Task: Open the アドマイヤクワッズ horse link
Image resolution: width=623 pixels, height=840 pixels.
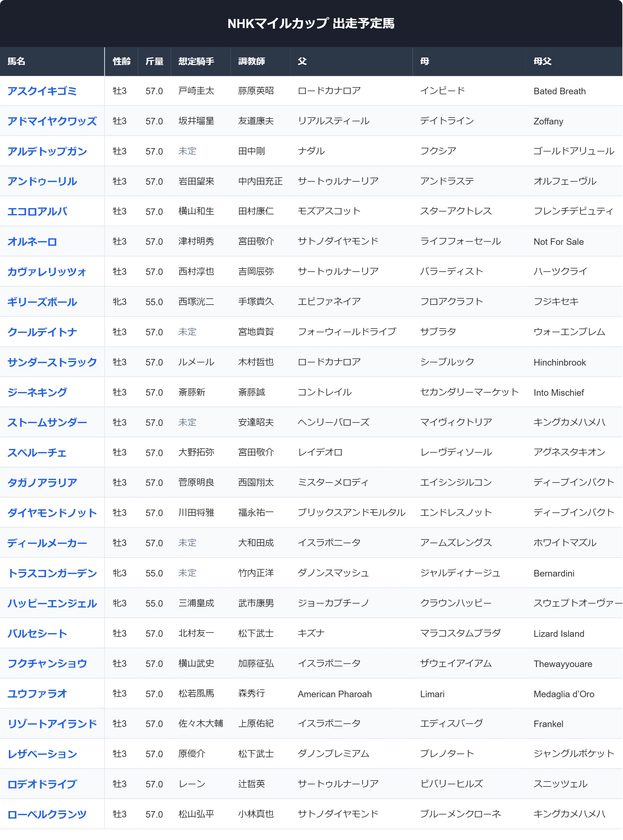Action: pyautogui.click(x=52, y=121)
